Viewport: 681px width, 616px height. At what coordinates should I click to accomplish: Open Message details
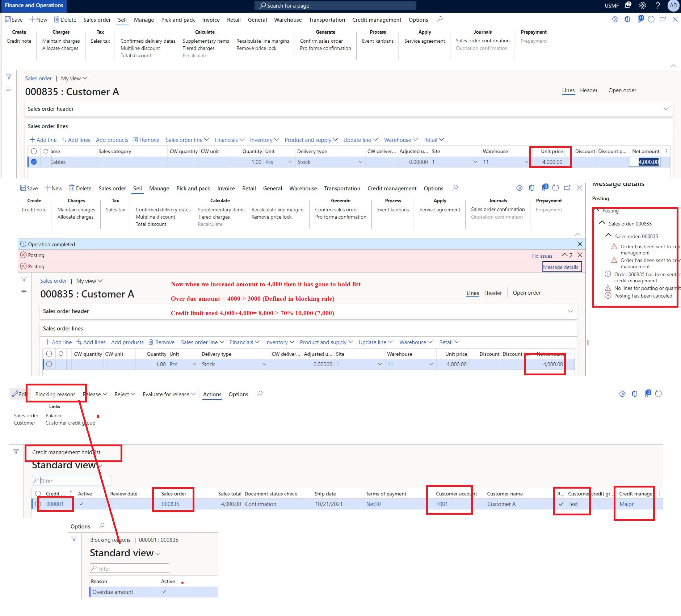(562, 267)
